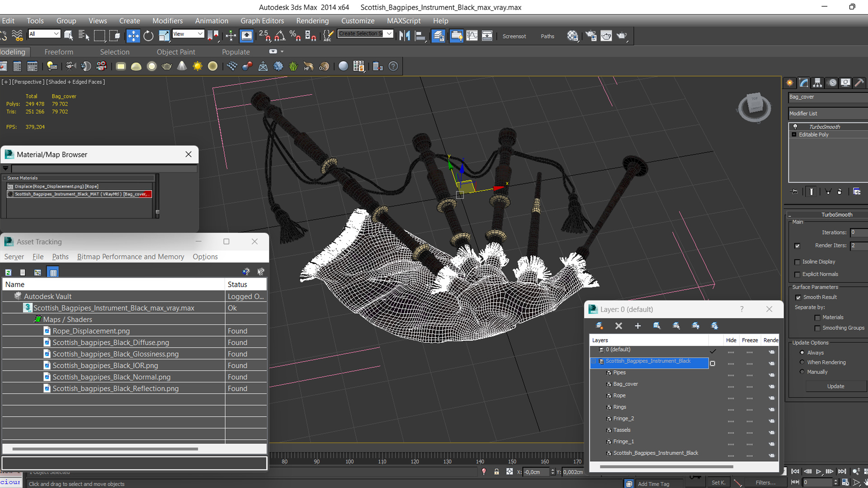This screenshot has width=868, height=488.
Task: Toggle Angle Snap in main toolbar
Action: [280, 36]
